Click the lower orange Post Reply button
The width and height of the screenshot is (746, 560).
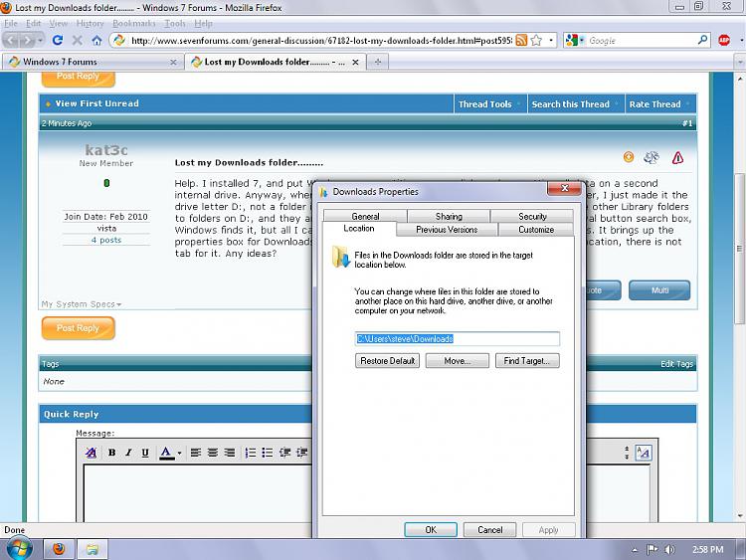[x=78, y=328]
